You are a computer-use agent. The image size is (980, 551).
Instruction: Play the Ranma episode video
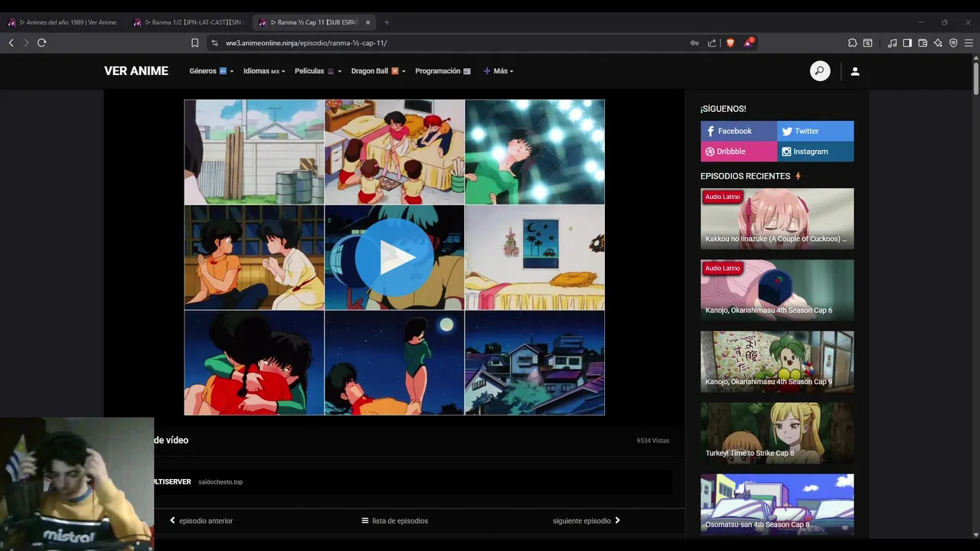pos(394,257)
